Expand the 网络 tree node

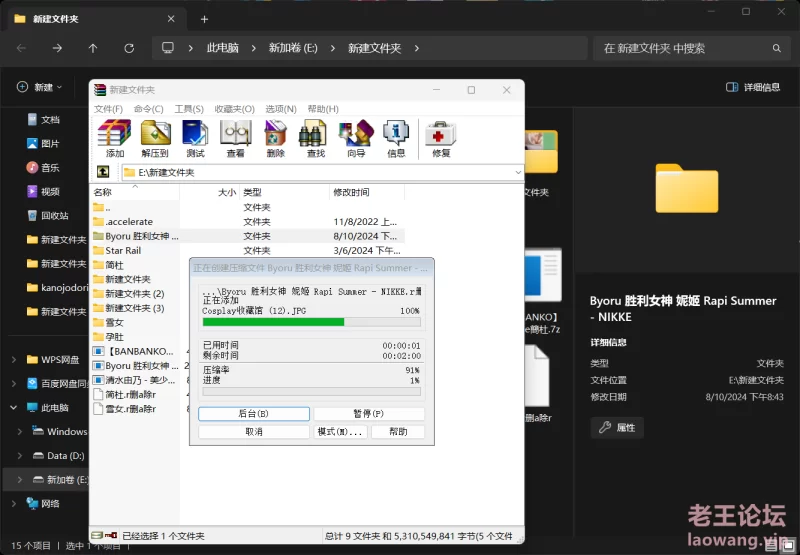click(14, 503)
